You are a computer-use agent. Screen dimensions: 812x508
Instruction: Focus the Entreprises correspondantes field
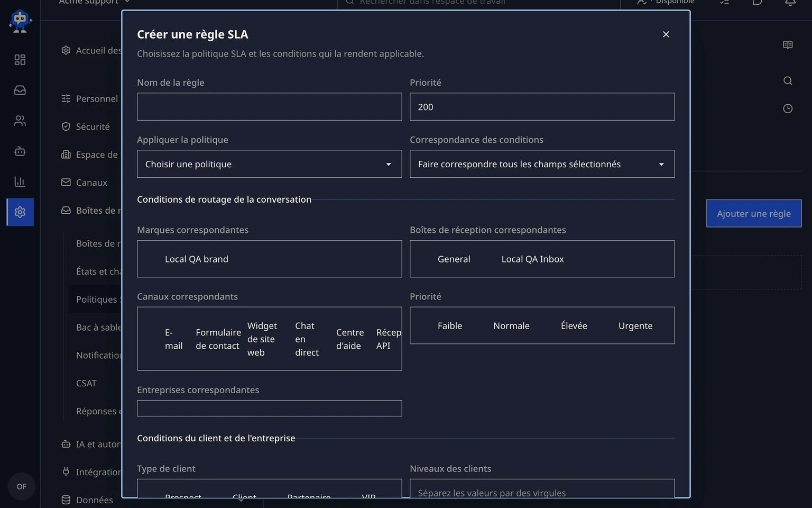pos(270,409)
